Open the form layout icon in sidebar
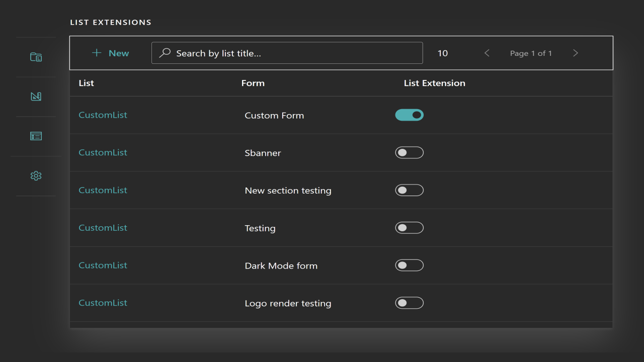Viewport: 644px width, 362px height. [36, 136]
